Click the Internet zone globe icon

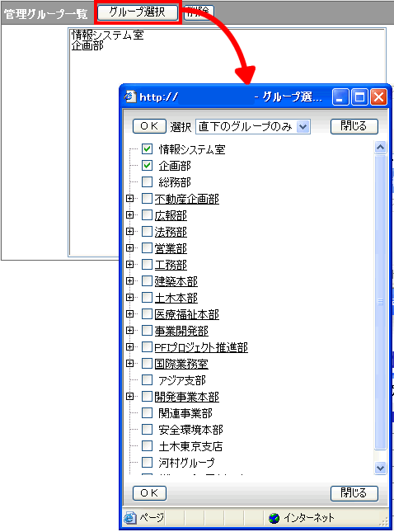(274, 518)
